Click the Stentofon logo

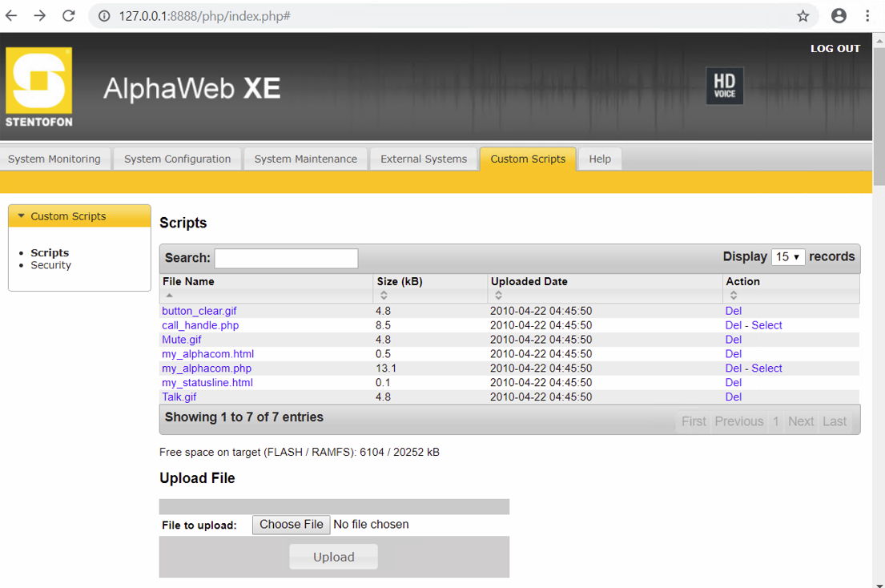click(39, 87)
